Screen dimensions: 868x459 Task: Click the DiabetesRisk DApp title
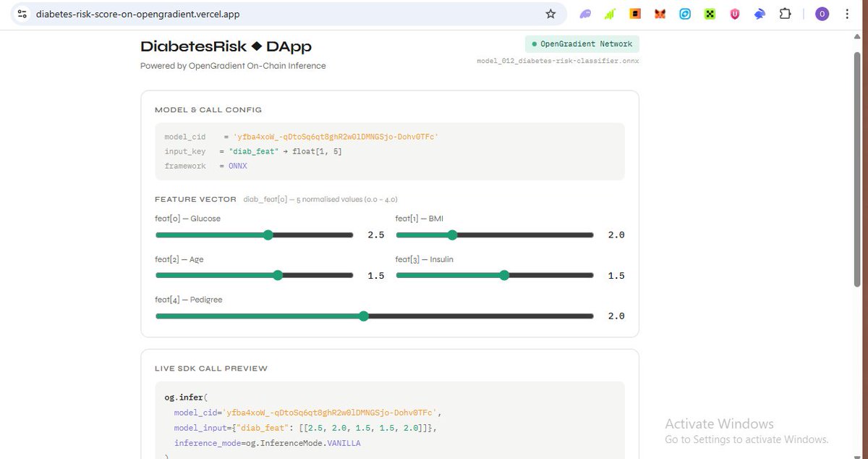pos(226,46)
